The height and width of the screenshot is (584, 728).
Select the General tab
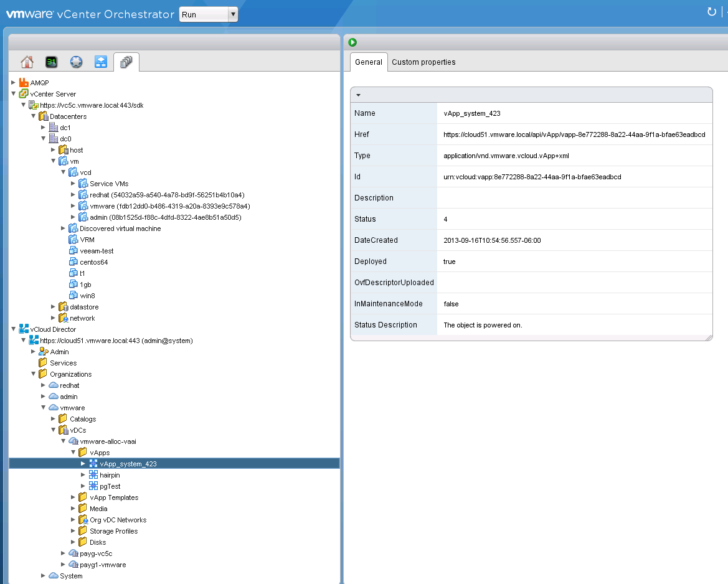coord(368,62)
